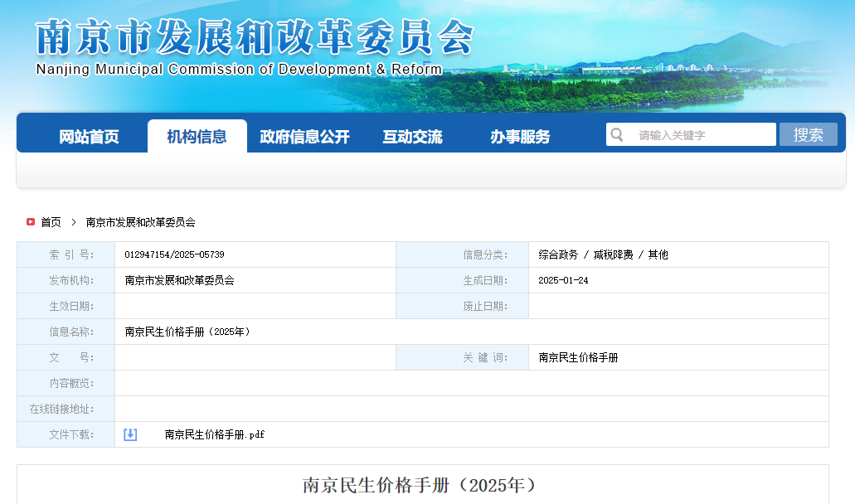Click the magnifier icon in search box
This screenshot has width=855, height=504.
coord(617,134)
